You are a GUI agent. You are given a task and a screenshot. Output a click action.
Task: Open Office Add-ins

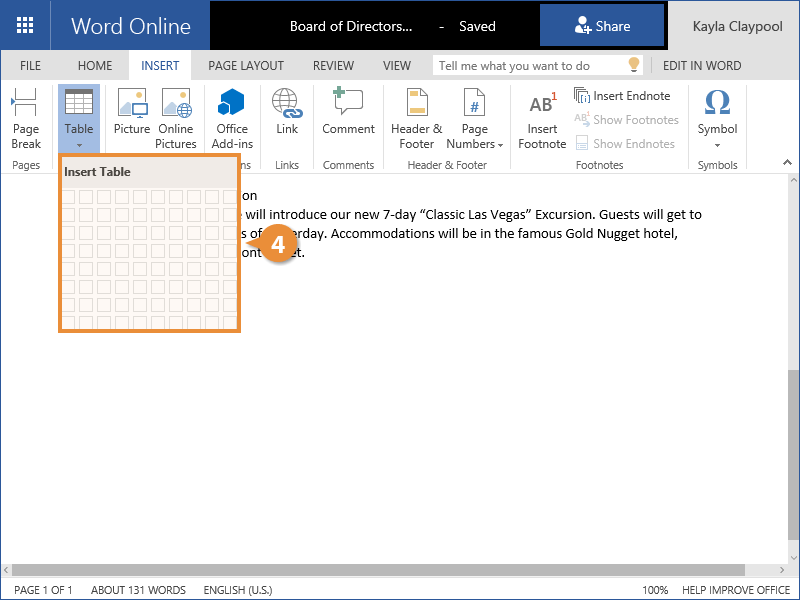232,117
